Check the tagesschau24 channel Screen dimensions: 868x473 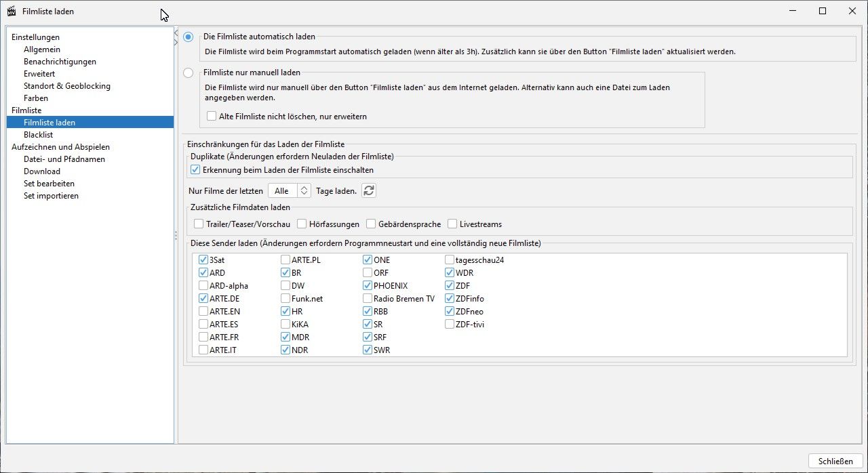tap(450, 260)
